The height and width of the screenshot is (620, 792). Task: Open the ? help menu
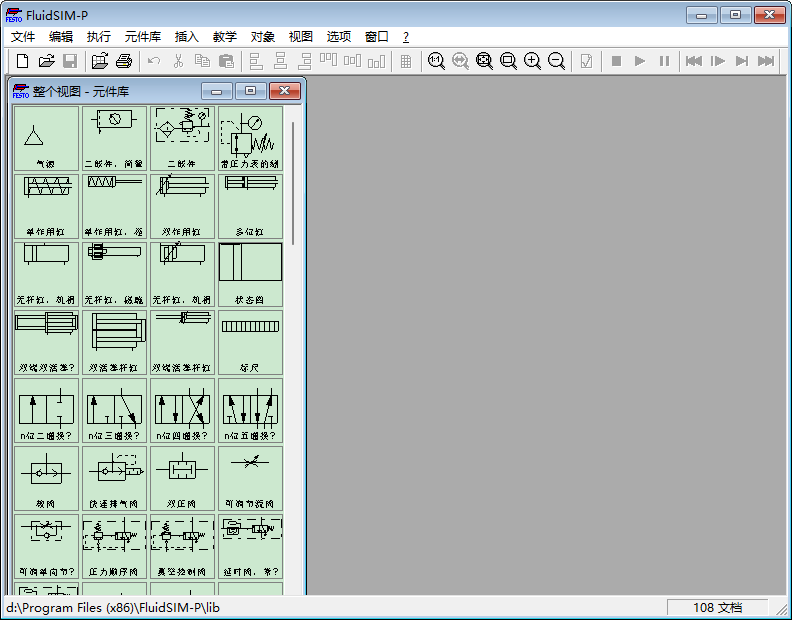pos(406,37)
